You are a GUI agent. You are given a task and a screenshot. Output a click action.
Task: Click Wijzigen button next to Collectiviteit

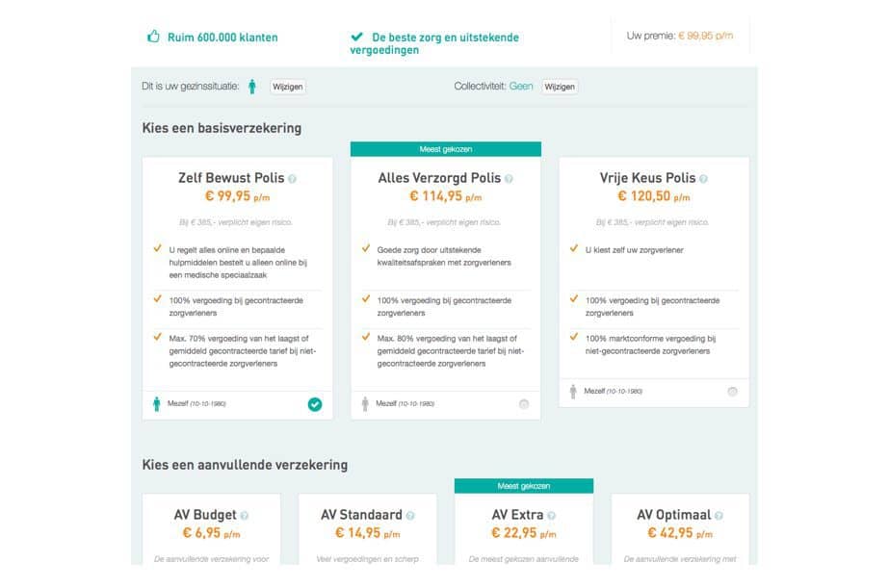tap(560, 87)
